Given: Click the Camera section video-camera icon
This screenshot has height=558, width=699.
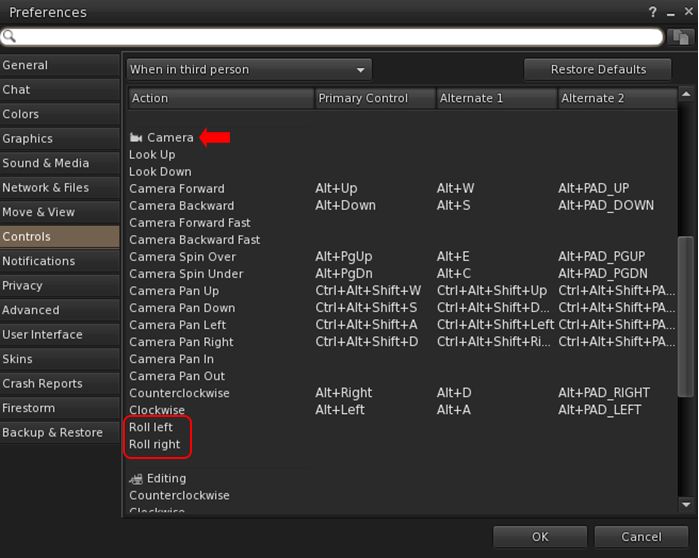Looking at the screenshot, I should coord(136,138).
